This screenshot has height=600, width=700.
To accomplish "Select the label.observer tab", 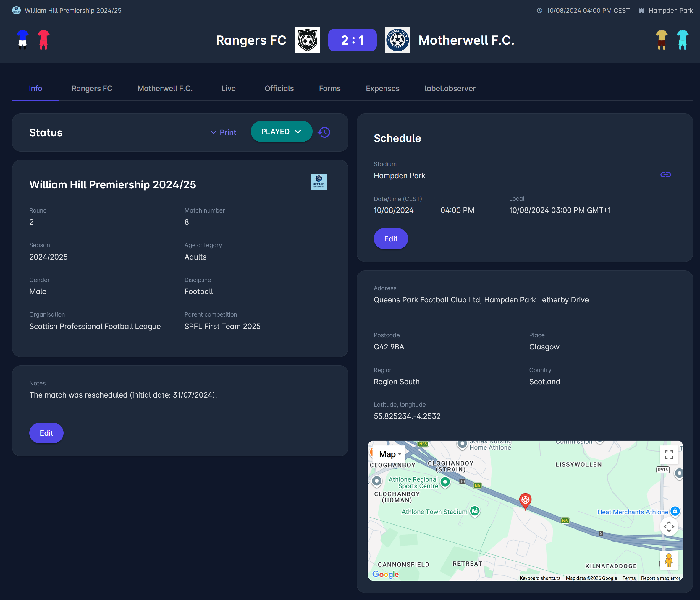I will pyautogui.click(x=450, y=88).
